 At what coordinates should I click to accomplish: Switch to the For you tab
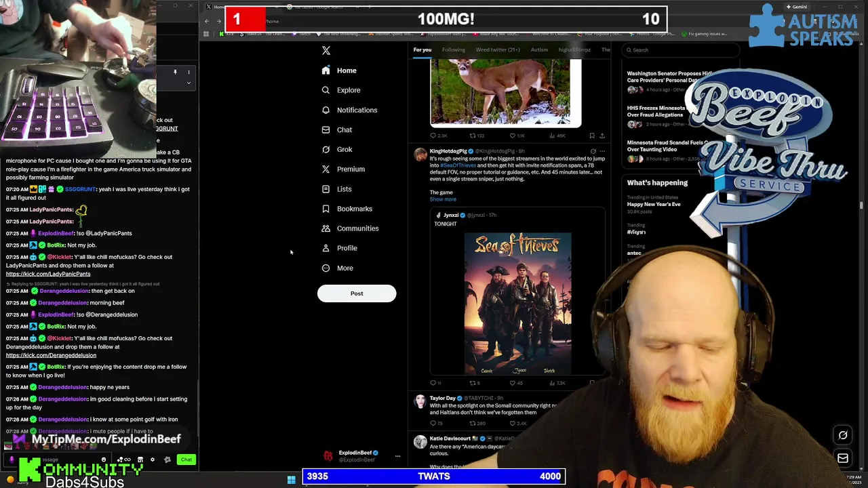tap(422, 49)
